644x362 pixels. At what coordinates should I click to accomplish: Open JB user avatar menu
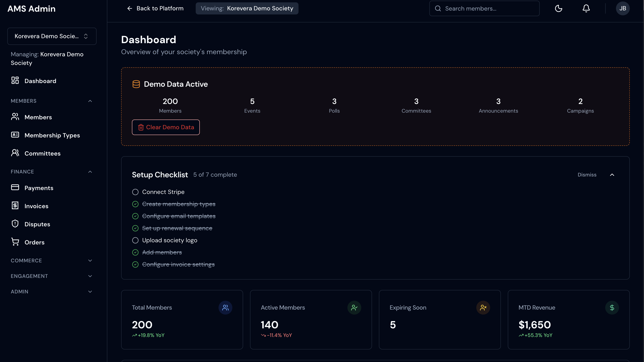(x=622, y=8)
